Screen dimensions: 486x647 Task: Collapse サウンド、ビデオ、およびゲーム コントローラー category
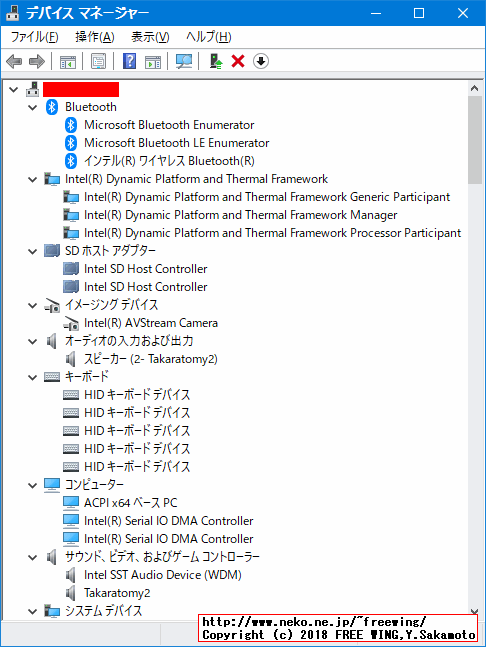tap(33, 558)
